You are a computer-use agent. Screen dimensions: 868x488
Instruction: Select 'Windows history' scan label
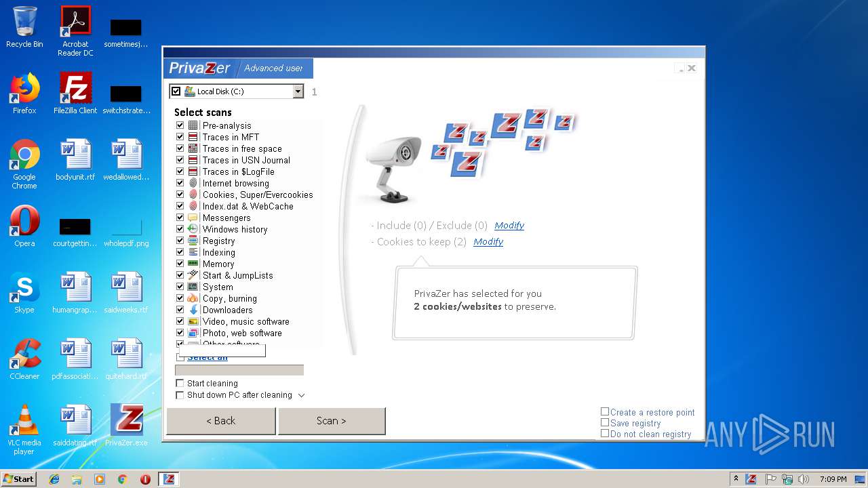point(235,229)
